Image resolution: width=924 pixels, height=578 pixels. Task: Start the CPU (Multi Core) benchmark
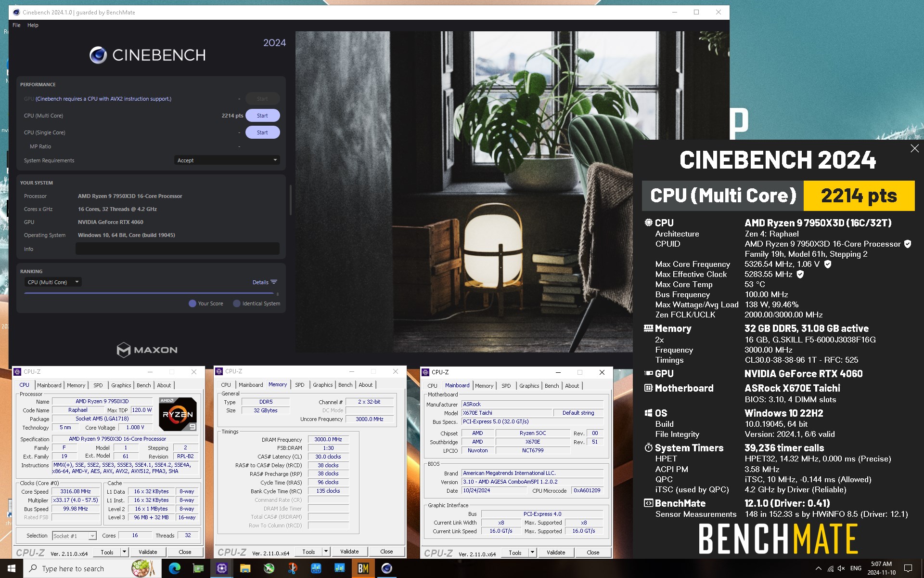click(x=262, y=116)
